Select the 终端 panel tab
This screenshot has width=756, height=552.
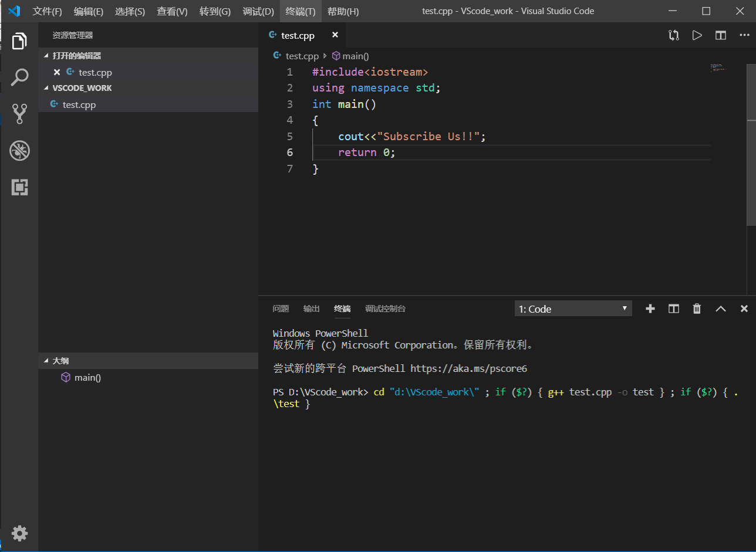click(x=342, y=309)
